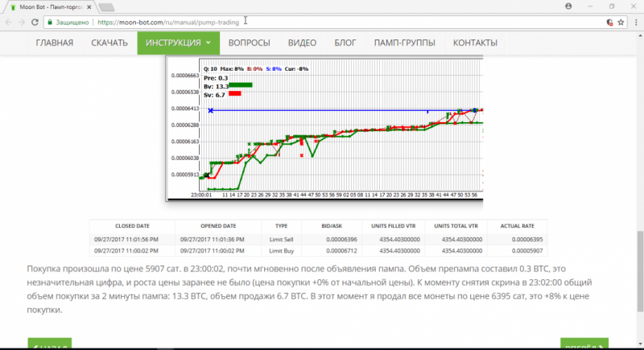Viewport: 644px width, 350px height.
Task: Click the ACTUAL RATE column header
Action: (517, 226)
